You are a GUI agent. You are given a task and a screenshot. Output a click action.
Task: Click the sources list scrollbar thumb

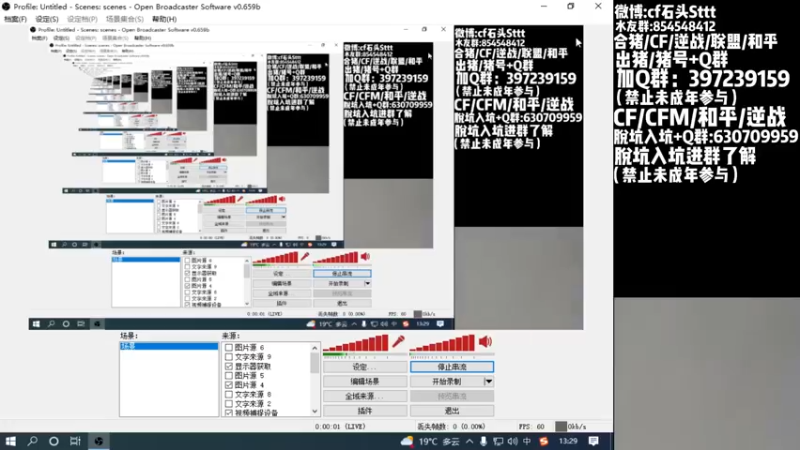click(x=314, y=363)
